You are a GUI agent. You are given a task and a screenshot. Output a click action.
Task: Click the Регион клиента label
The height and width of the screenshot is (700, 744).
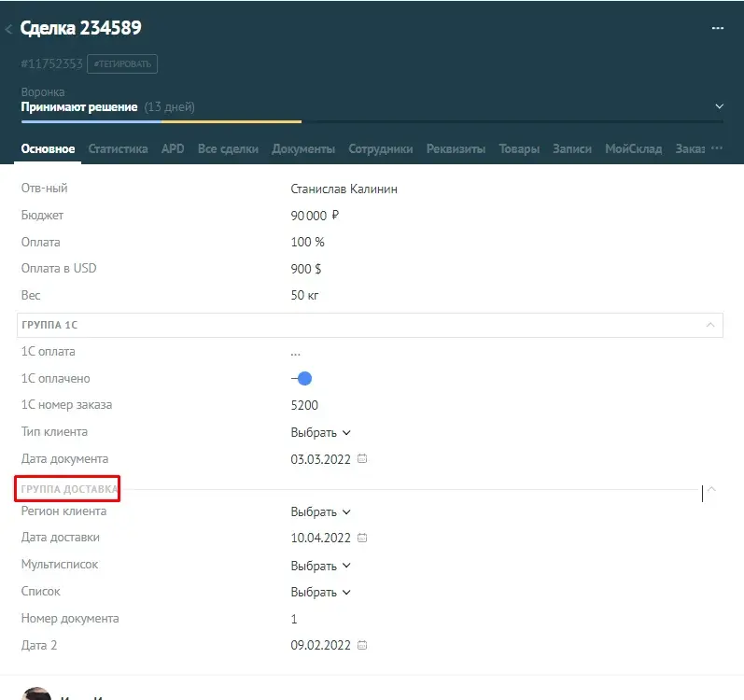pos(63,511)
